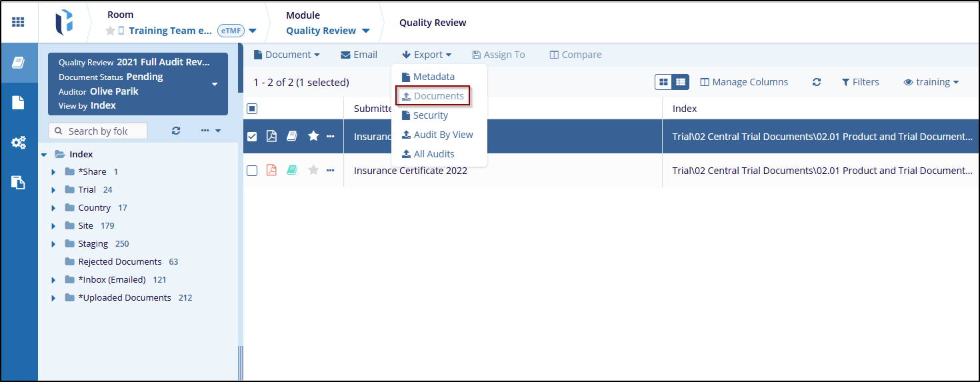Screen dimensions: 980x382
Task: Select Documents in the Export menu
Action: [x=433, y=96]
